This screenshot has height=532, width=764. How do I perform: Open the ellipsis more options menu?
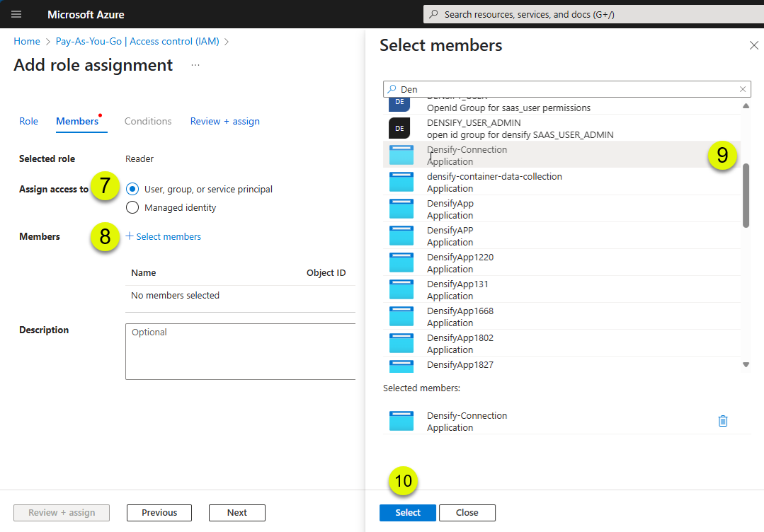[x=195, y=65]
